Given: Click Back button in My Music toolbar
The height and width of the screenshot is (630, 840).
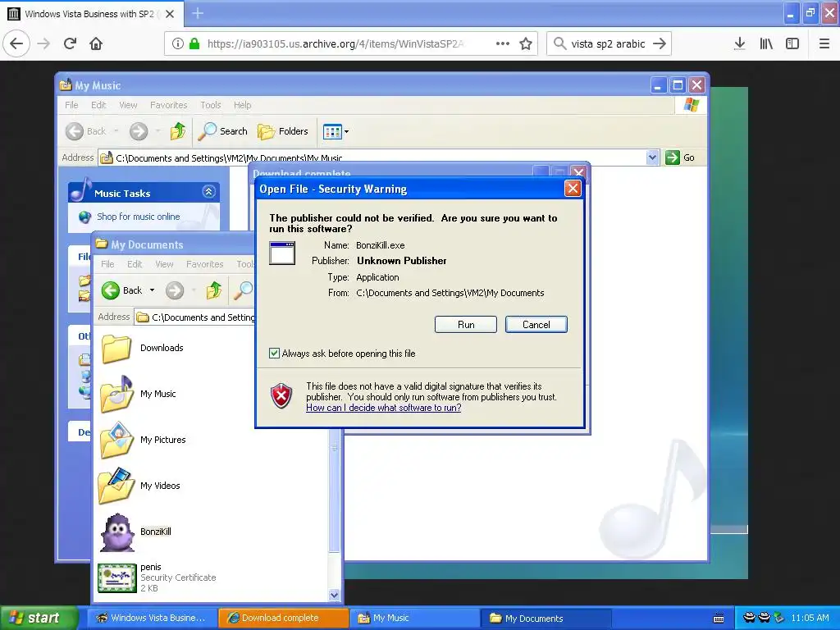Looking at the screenshot, I should [87, 131].
